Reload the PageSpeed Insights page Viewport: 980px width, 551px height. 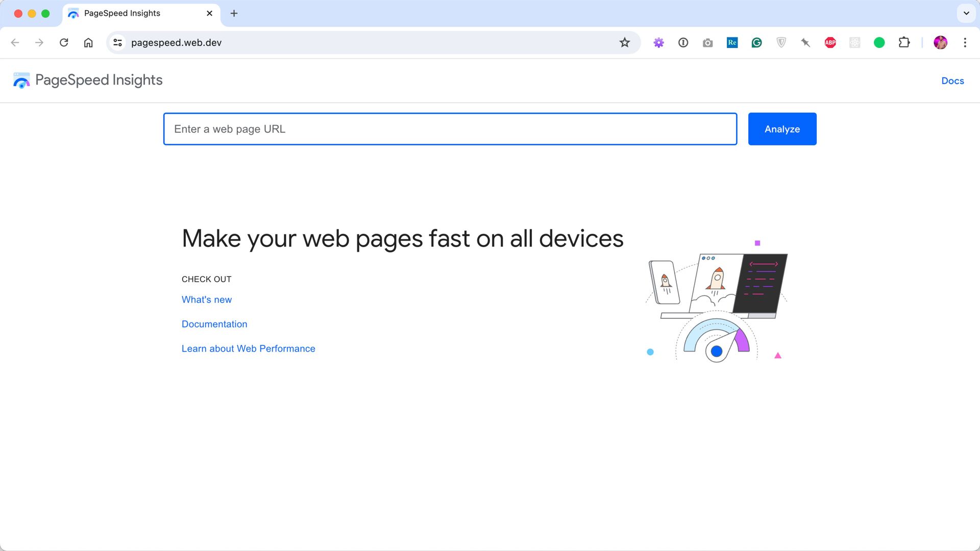(64, 42)
